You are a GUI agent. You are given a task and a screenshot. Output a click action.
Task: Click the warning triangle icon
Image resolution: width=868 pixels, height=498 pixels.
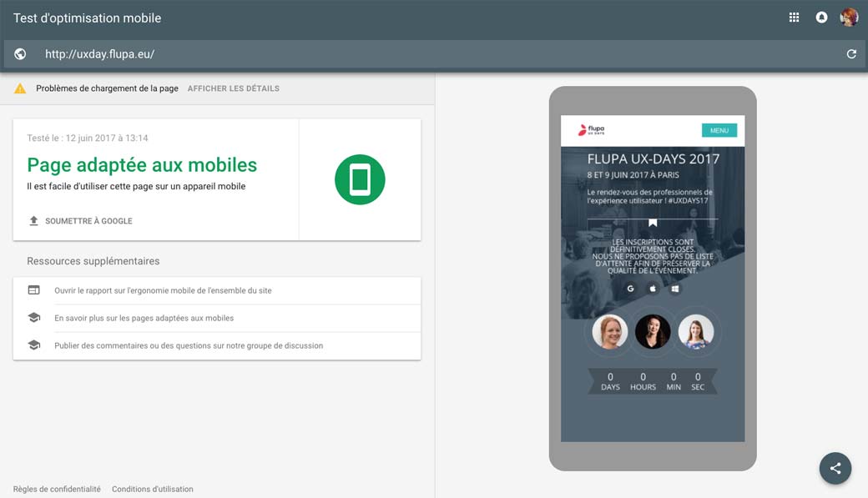tap(20, 87)
